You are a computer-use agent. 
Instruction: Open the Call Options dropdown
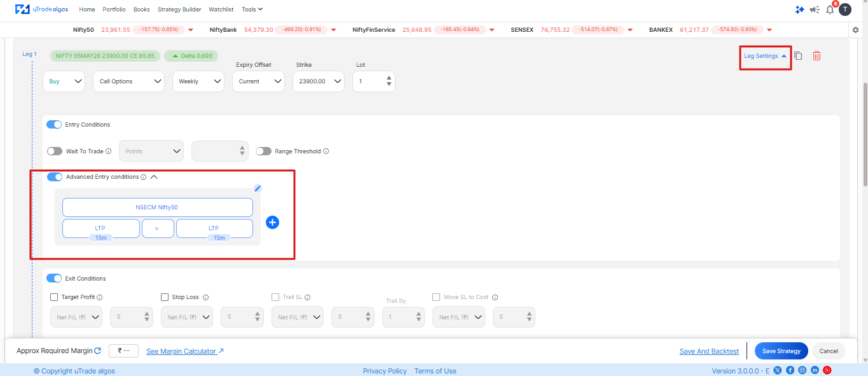coord(129,81)
